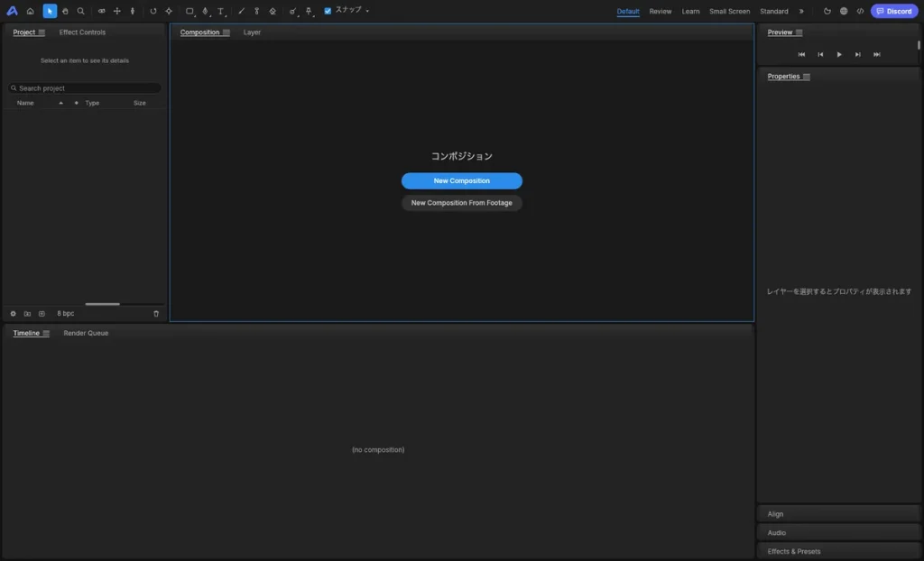The image size is (924, 561).
Task: Click the Search project field
Action: click(x=85, y=87)
